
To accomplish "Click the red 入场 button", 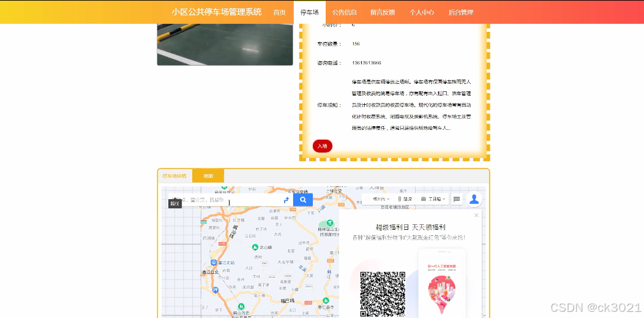I will [x=323, y=146].
